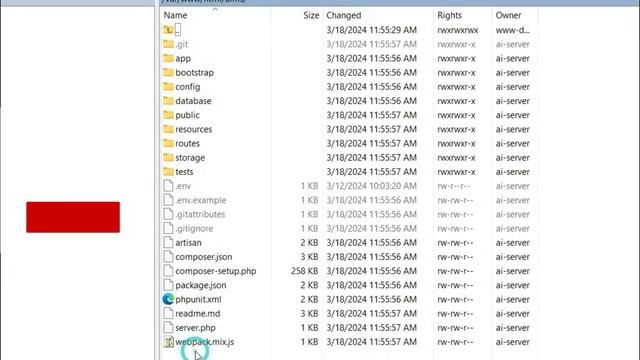Select the app folder icon

(168, 58)
